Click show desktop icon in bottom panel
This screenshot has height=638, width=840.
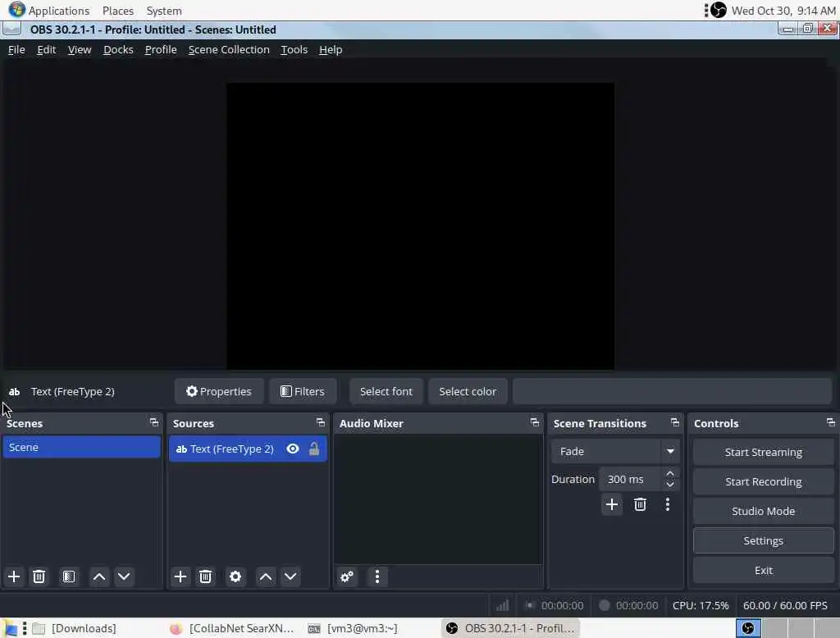(11, 628)
